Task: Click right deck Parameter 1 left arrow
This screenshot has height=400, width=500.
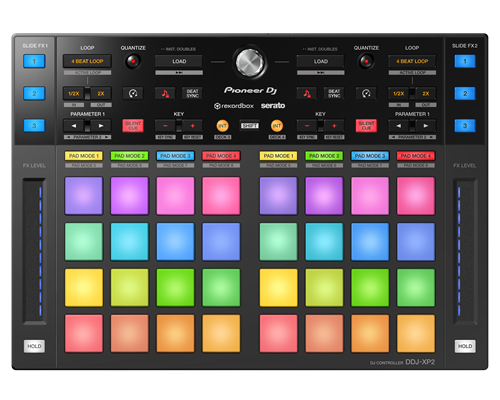Action: 399,126
